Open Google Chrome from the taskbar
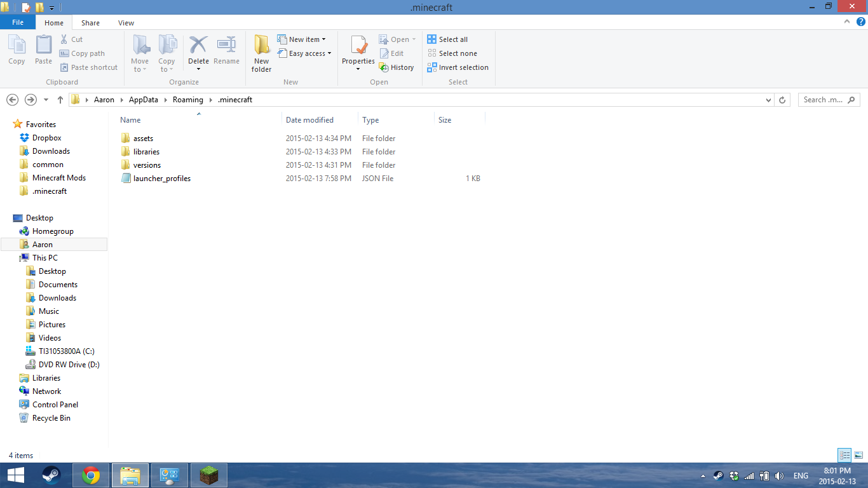Screen dimensions: 868x488 [x=91, y=475]
